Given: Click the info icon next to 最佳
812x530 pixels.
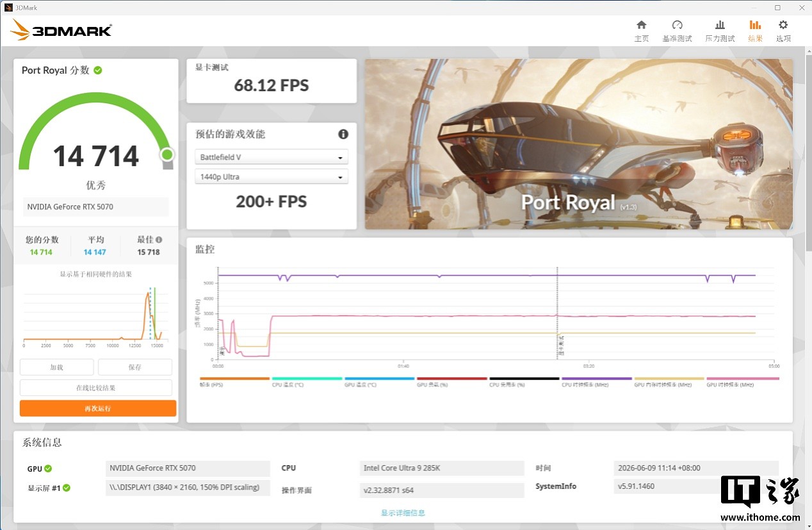Looking at the screenshot, I should point(159,240).
